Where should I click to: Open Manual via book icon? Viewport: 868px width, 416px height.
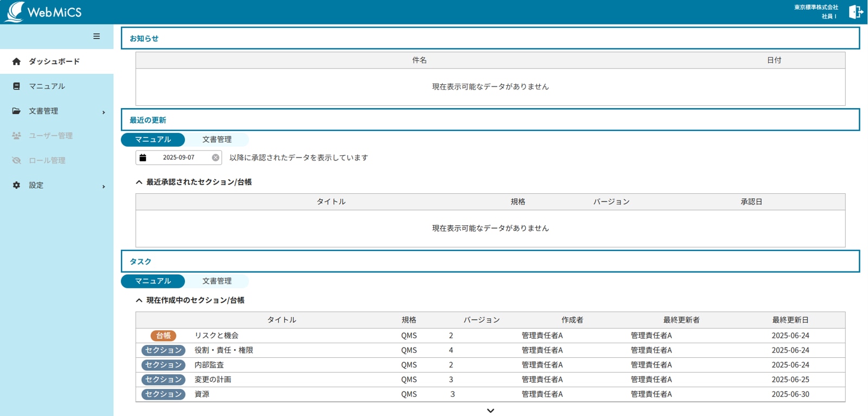tap(16, 86)
